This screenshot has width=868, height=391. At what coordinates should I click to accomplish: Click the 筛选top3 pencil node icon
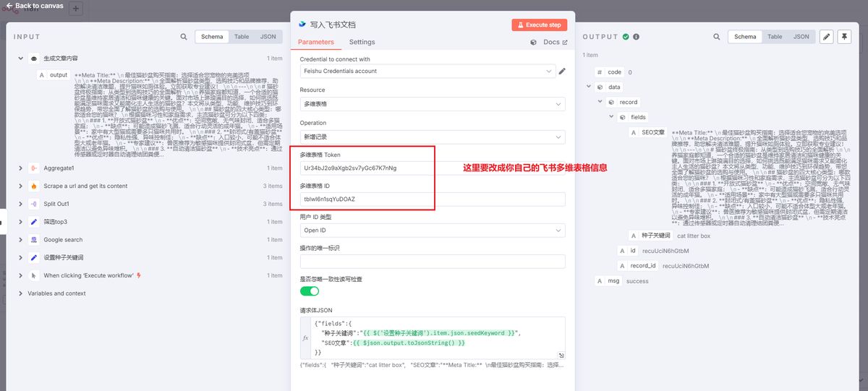[x=34, y=222]
